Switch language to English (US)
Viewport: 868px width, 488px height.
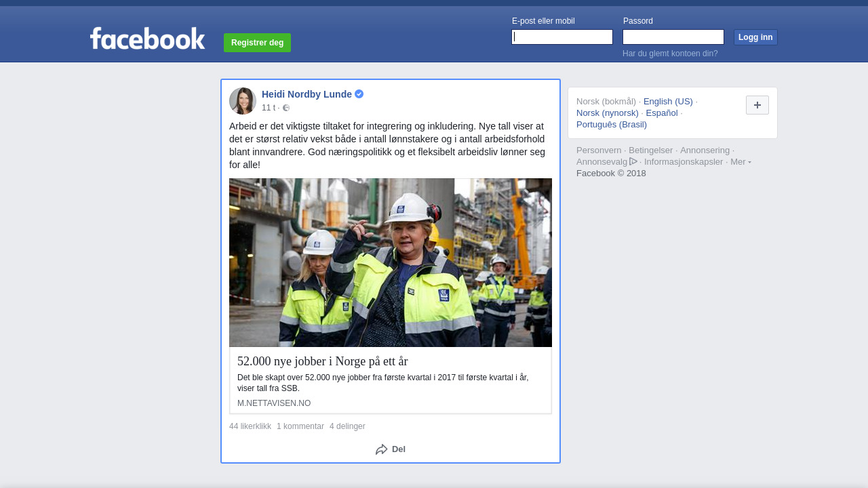click(x=668, y=102)
